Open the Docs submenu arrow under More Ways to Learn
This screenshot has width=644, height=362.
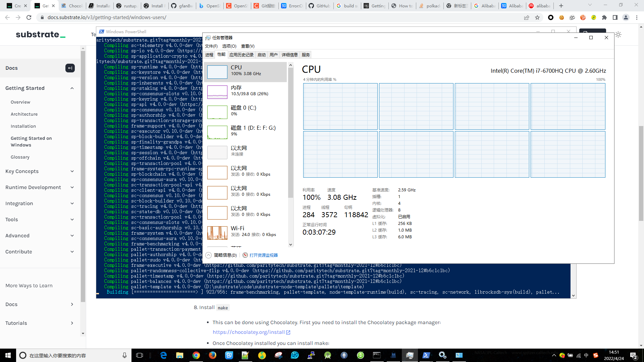click(72, 304)
